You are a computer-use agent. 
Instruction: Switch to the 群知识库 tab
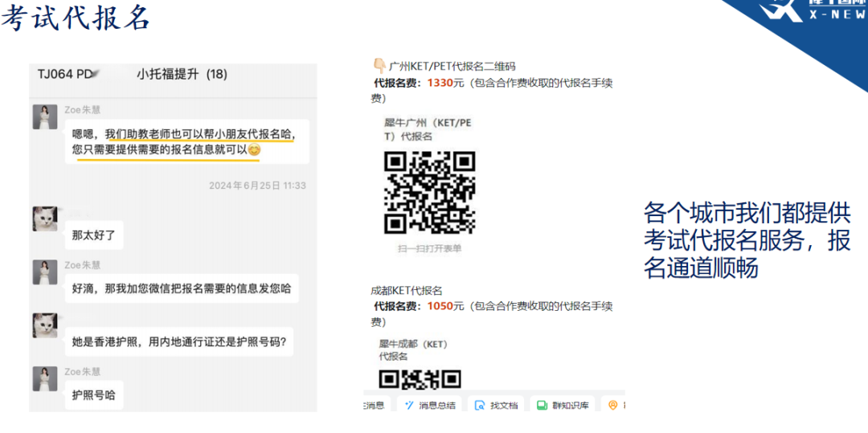coord(570,406)
